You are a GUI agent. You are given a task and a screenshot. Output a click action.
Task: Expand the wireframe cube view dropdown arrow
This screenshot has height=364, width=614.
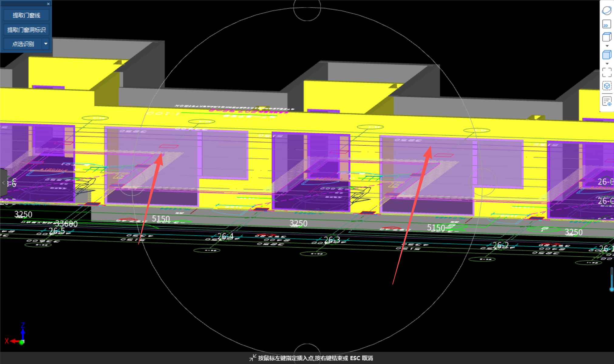click(607, 46)
